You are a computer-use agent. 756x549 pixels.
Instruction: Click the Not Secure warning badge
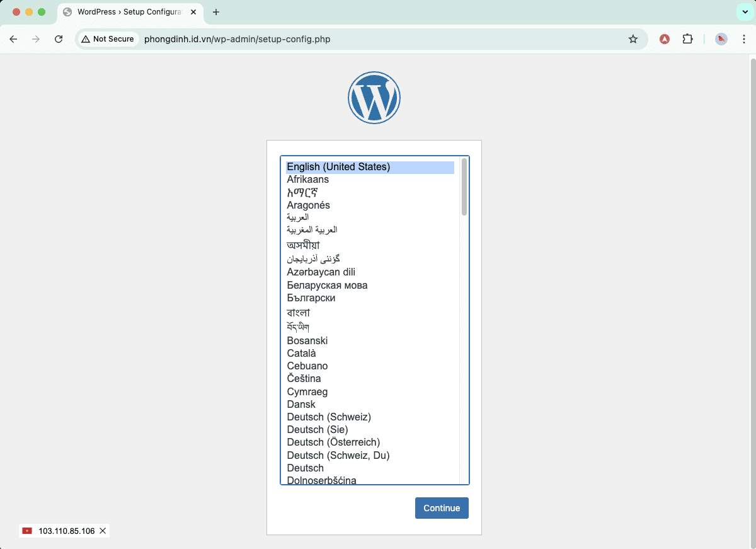click(x=108, y=39)
